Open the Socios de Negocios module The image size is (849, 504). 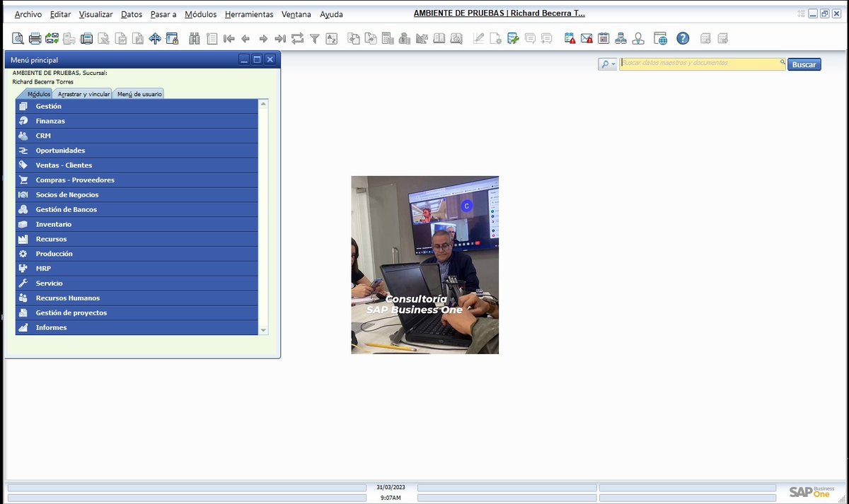[137, 194]
